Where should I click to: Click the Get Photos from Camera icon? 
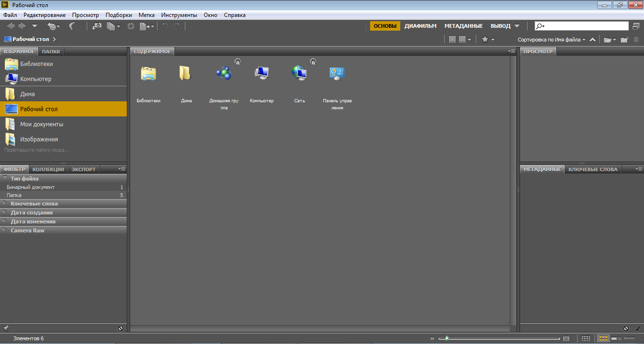97,26
